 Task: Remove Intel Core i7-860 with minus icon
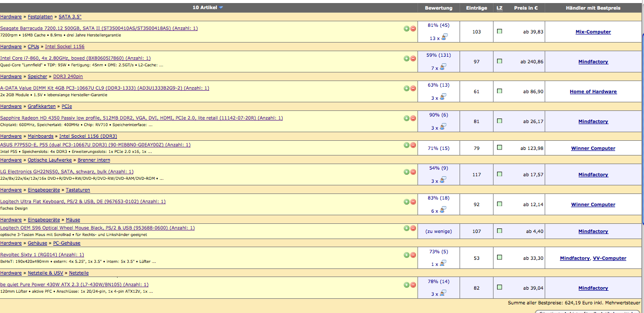tap(413, 58)
